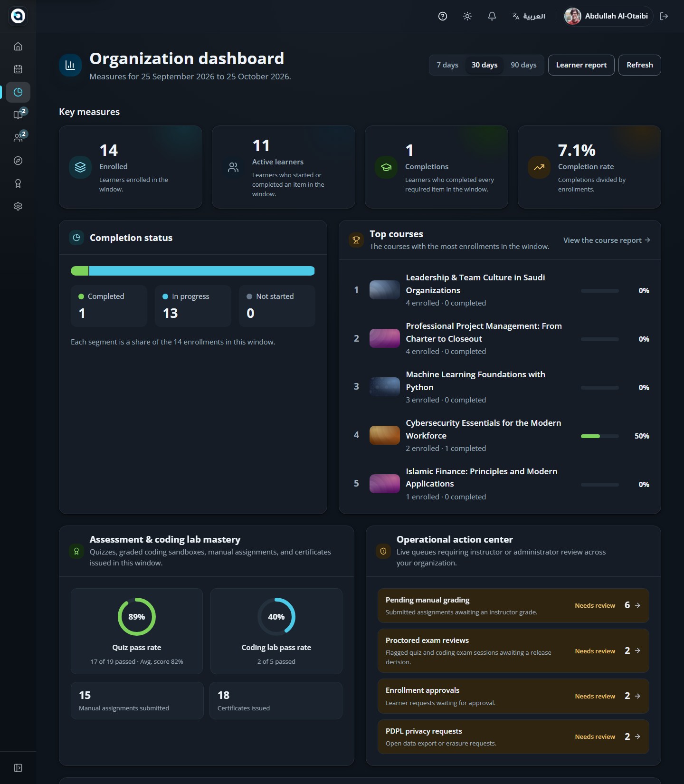This screenshot has height=784, width=684.
Task: Click the sign out icon
Action: [x=664, y=16]
